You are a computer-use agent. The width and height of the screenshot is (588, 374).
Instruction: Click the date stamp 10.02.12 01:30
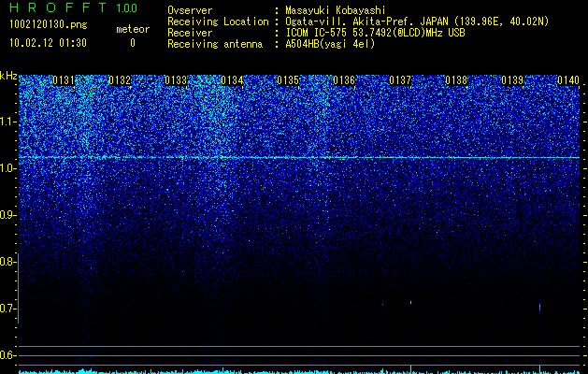[48, 43]
